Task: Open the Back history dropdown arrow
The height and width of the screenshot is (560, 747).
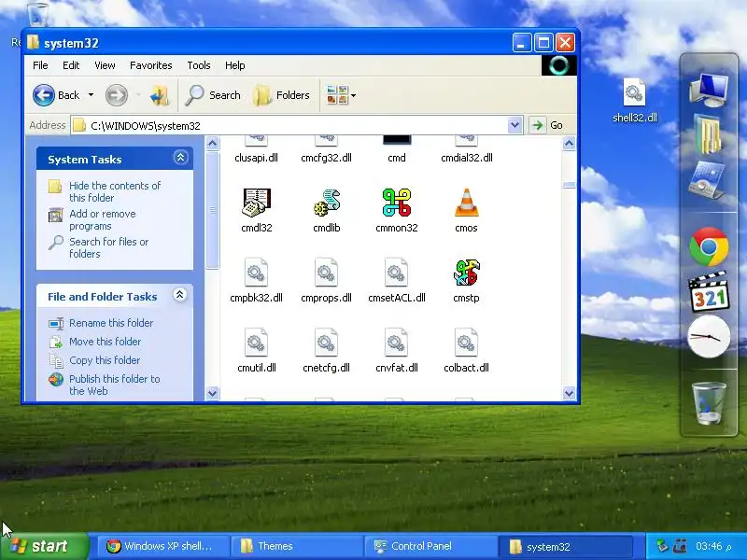Action: point(91,95)
